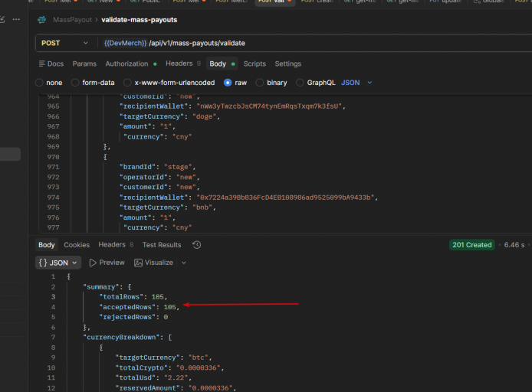This screenshot has width=532, height=392.
Task: Click the acceptedRows value 105
Action: (170, 307)
